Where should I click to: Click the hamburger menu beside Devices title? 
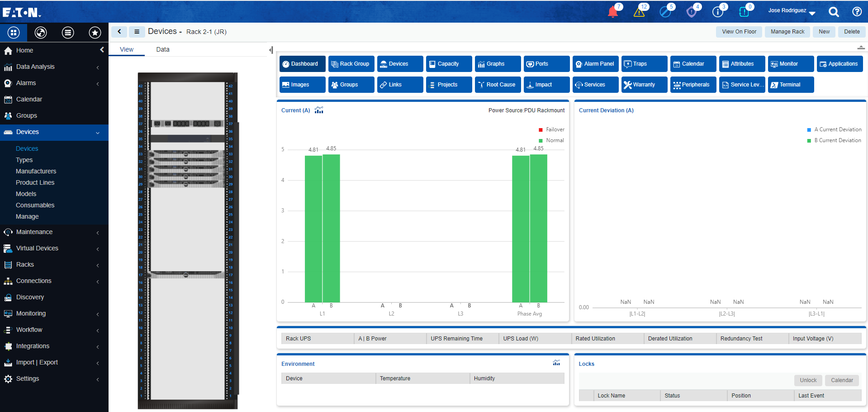[137, 32]
